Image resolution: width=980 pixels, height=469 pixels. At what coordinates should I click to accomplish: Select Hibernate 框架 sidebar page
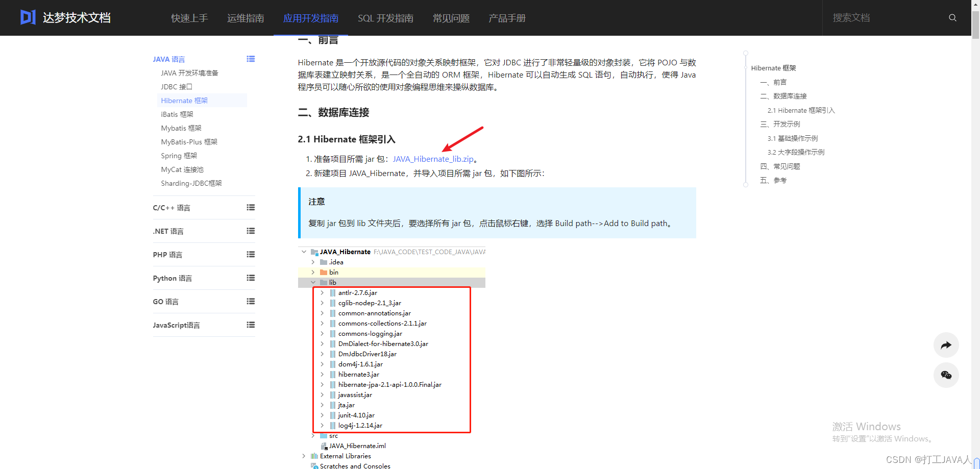point(184,101)
